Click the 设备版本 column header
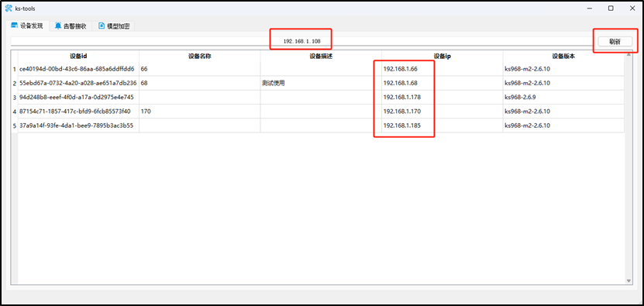 coord(563,57)
